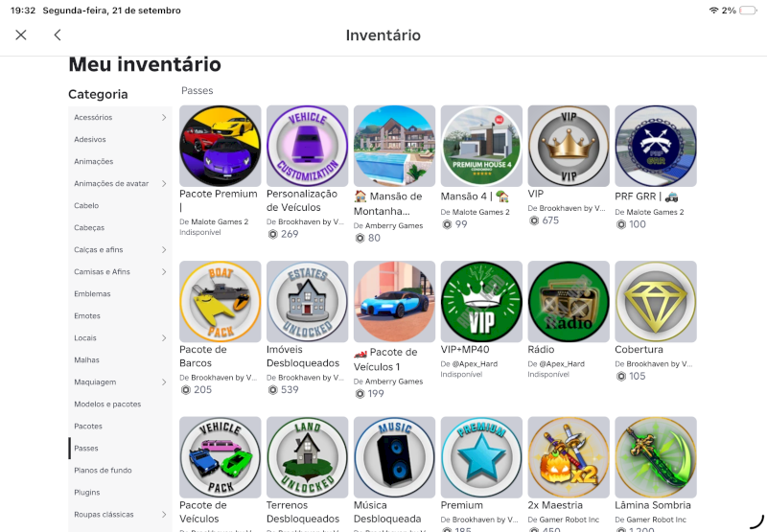Open the 2x Maestria title link
The height and width of the screenshot is (532, 767).
coord(555,505)
